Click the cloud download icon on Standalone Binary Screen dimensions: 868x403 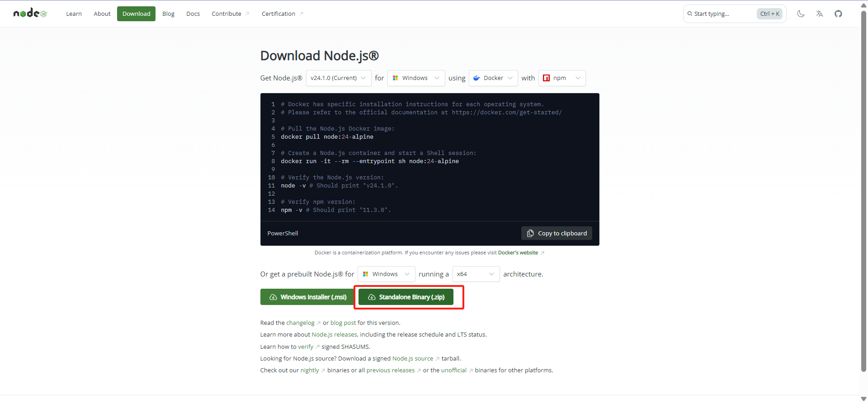372,297
